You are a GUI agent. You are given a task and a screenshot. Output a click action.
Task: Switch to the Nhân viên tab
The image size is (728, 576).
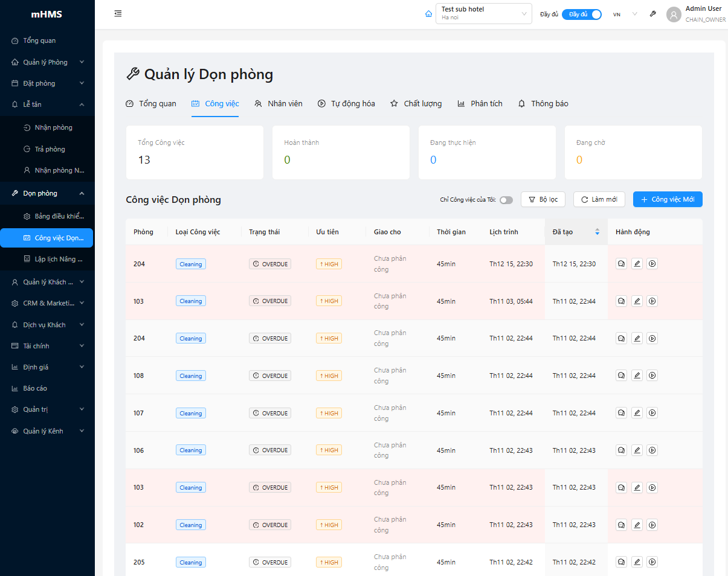point(279,104)
